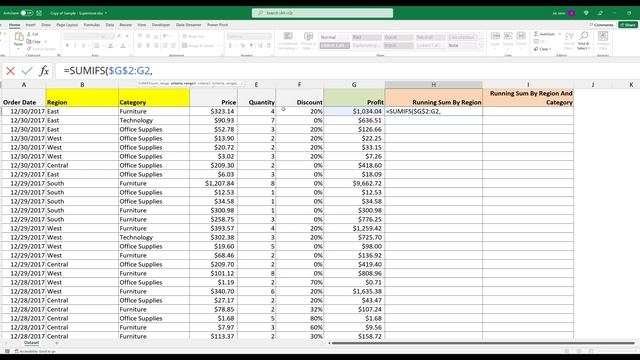
Task: Click the Decrease Decimal icon
Action: [x=268, y=46]
